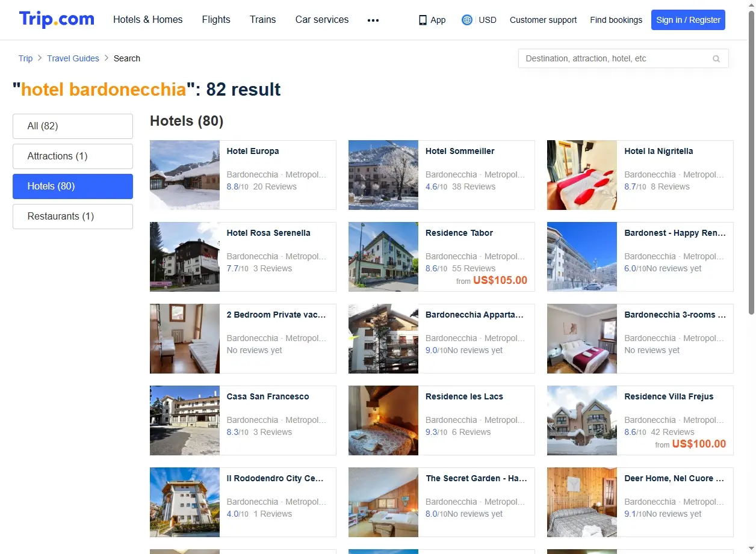Viewport: 756px width, 554px height.
Task: Change the USD currency setting
Action: (x=488, y=20)
